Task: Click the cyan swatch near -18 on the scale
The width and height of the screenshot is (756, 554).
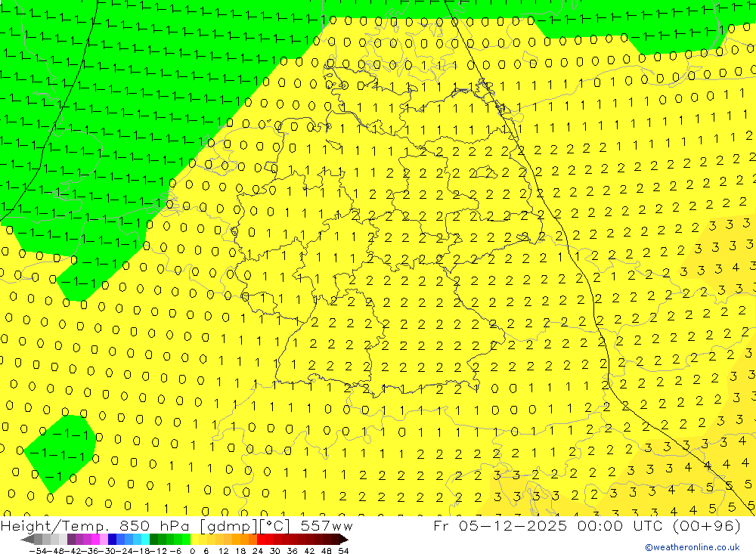Action: 145,539
